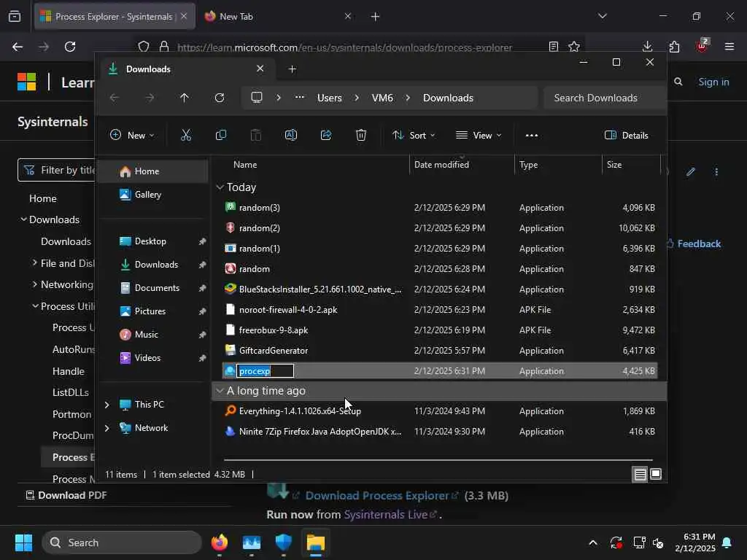Open the New dropdown in File Explorer
This screenshot has height=560, width=747.
point(132,135)
